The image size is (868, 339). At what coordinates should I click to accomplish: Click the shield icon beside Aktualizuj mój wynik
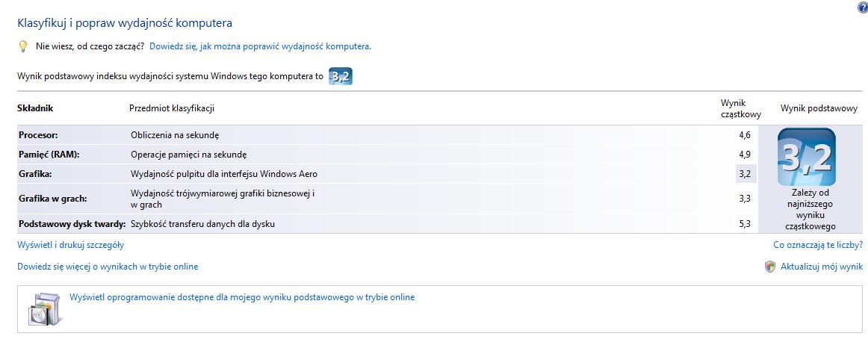tap(770, 267)
